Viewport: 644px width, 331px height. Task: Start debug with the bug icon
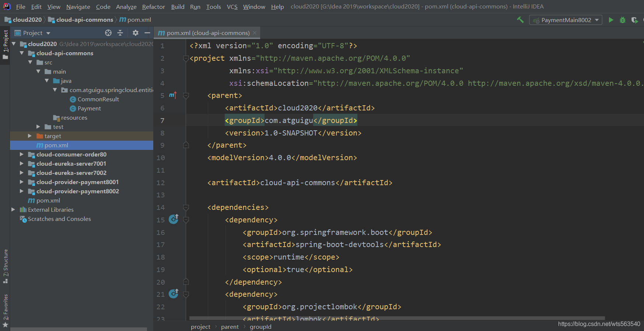(623, 20)
